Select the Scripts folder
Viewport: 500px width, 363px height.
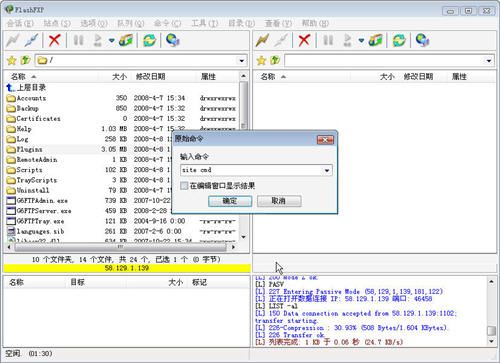click(24, 170)
